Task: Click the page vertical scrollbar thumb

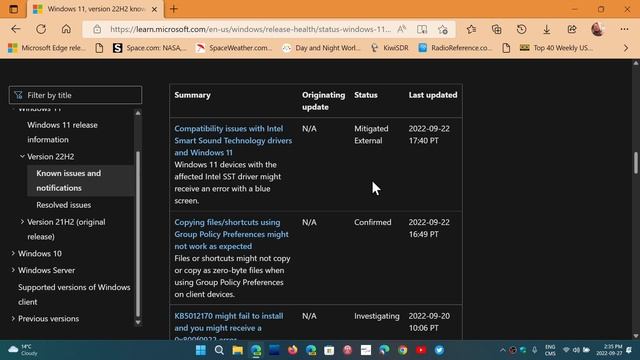Action: click(636, 163)
